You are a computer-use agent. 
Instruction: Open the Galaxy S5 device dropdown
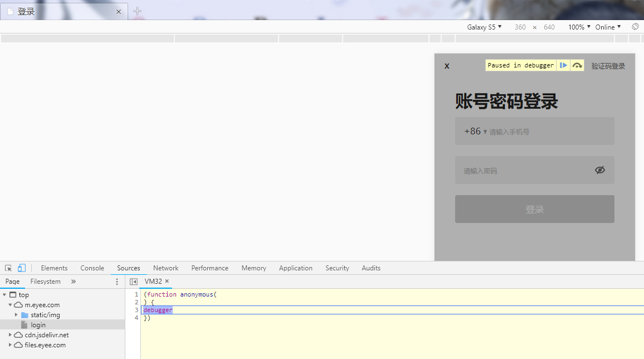[484, 26]
